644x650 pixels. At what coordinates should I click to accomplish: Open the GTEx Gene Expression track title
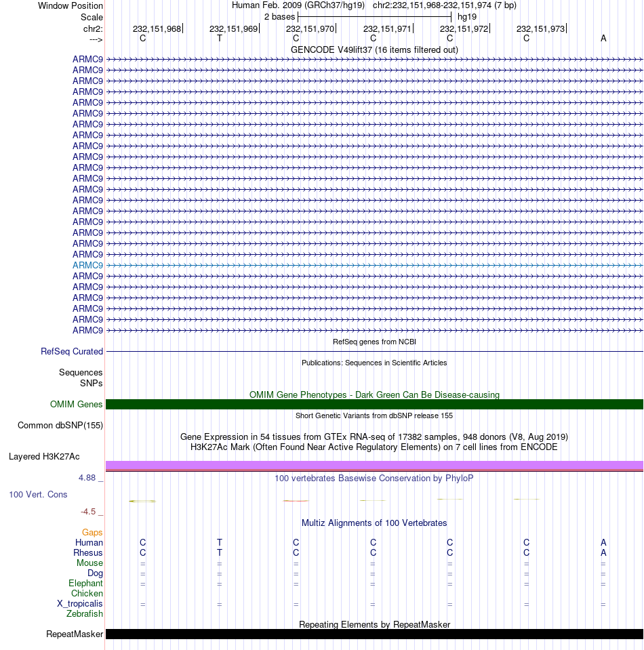374,437
